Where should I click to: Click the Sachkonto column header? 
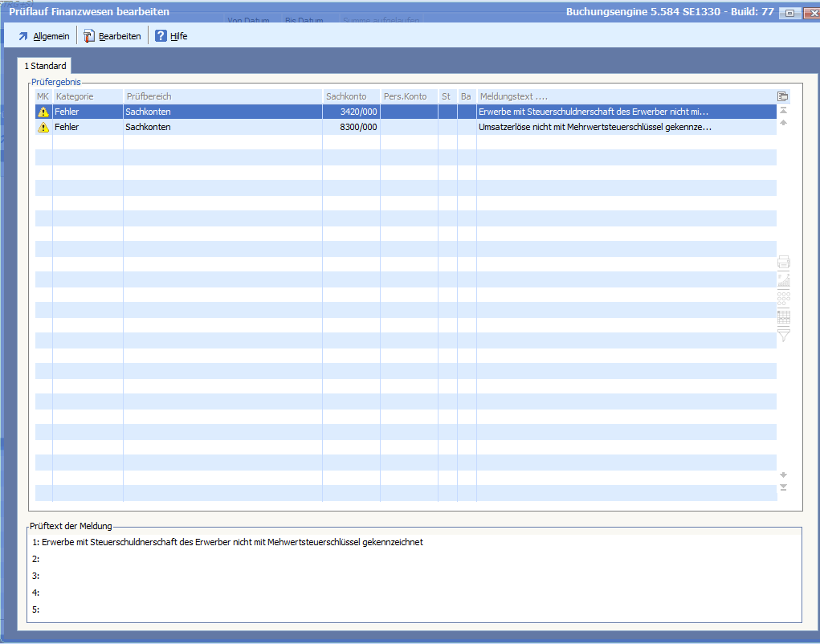(x=350, y=96)
